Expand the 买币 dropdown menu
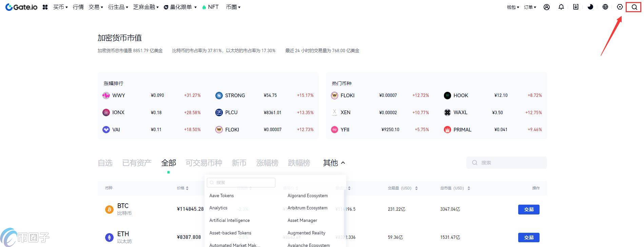644x247 pixels. 60,7
